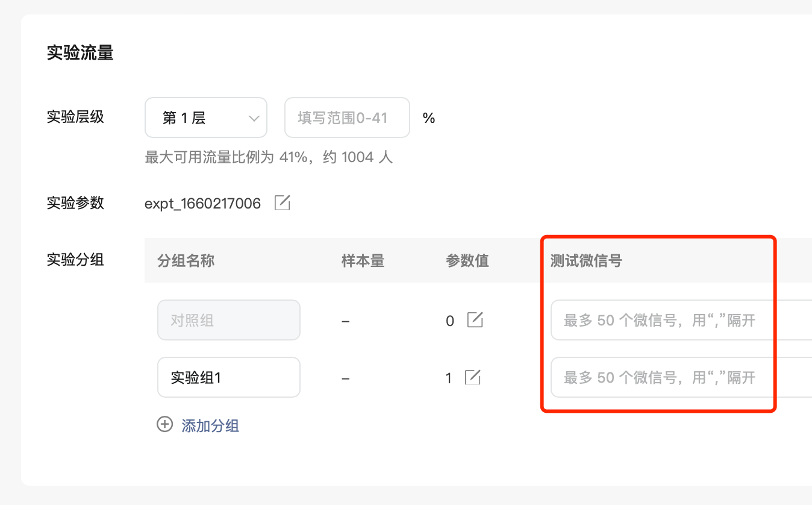Viewport: 812px width, 505px height.
Task: Focus the 填写范围0-41 percentage field
Action: pos(347,118)
